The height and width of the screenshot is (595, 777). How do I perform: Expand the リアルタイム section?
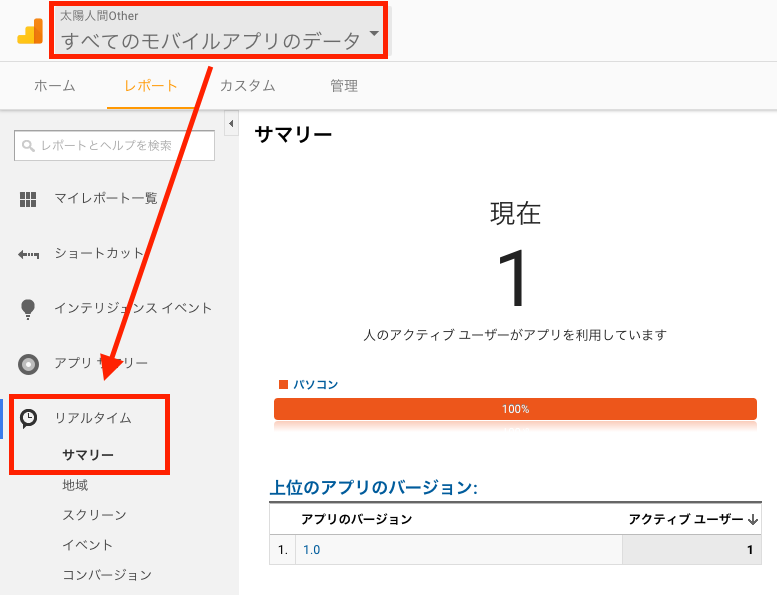click(93, 418)
